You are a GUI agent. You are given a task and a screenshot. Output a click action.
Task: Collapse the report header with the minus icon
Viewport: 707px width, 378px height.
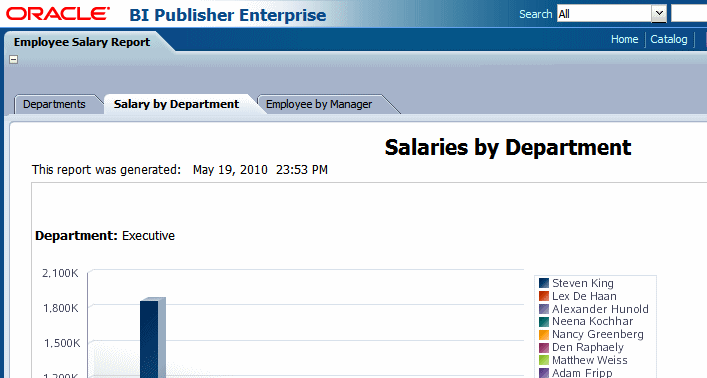pyautogui.click(x=14, y=59)
